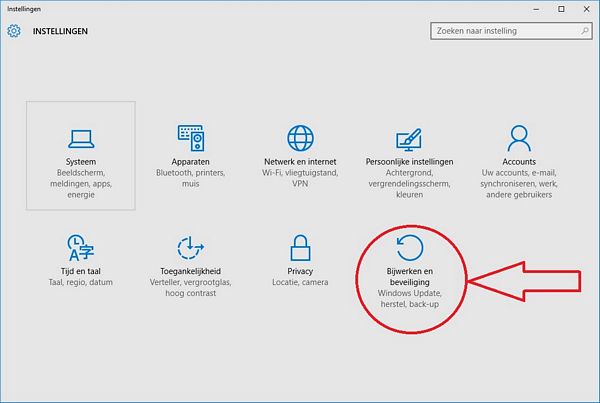
Task: Select the 'Tijd en taal' label
Action: (x=80, y=271)
